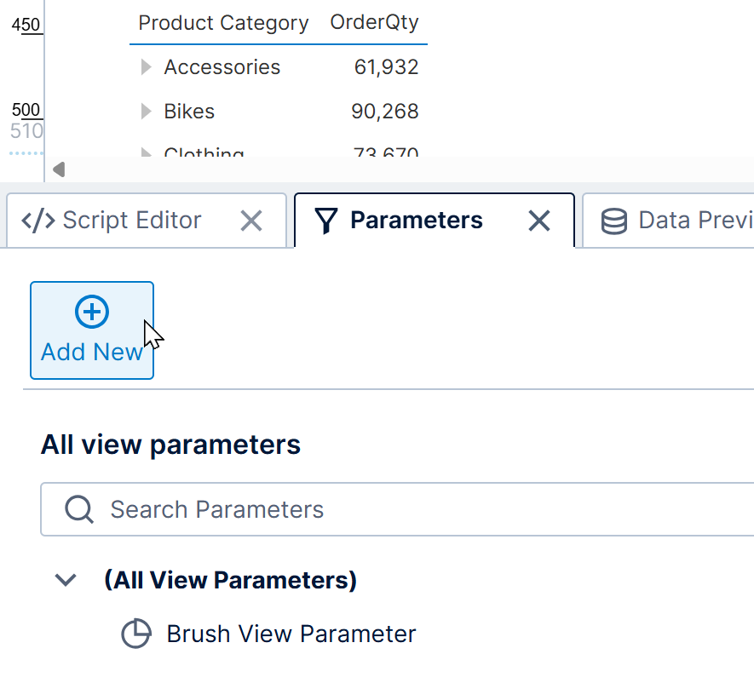The height and width of the screenshot is (700, 754).
Task: Click the (All View Parameters) group label
Action: [230, 580]
